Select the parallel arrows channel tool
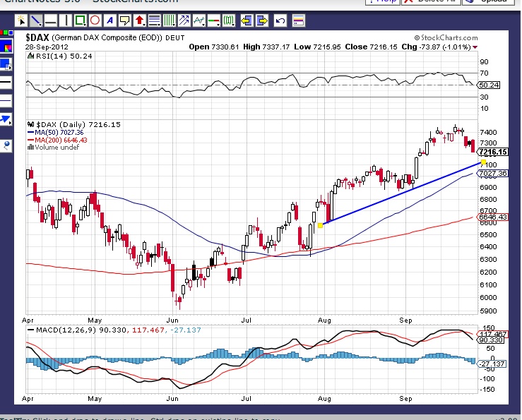 [184, 20]
